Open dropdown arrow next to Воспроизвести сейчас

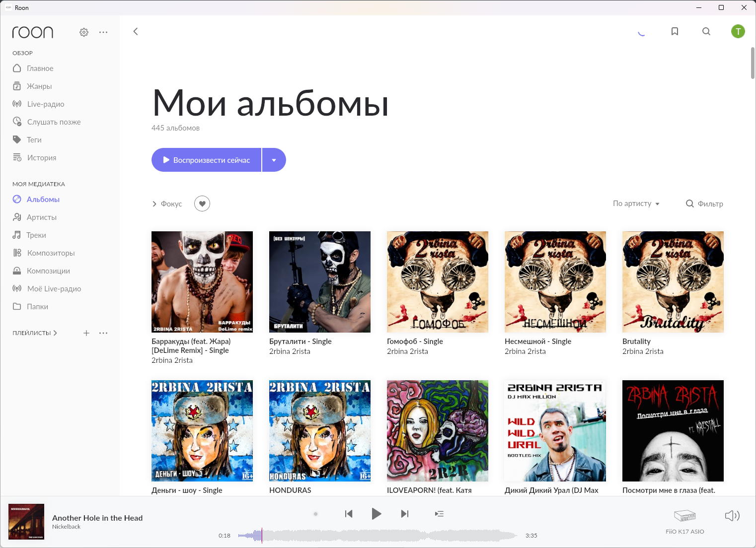pyautogui.click(x=274, y=160)
